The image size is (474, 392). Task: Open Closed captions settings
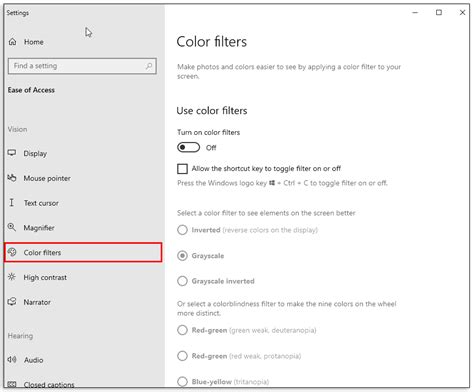pos(49,385)
